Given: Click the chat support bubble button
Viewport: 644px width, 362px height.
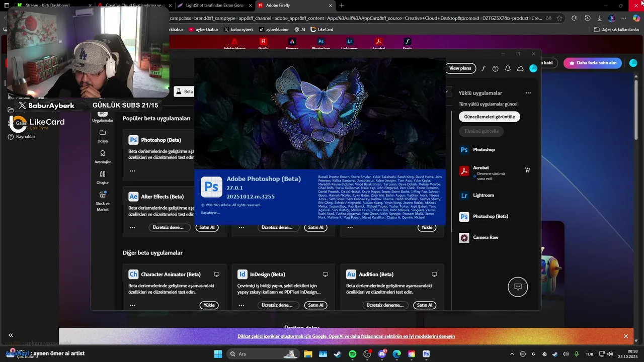Looking at the screenshot, I should 518,287.
